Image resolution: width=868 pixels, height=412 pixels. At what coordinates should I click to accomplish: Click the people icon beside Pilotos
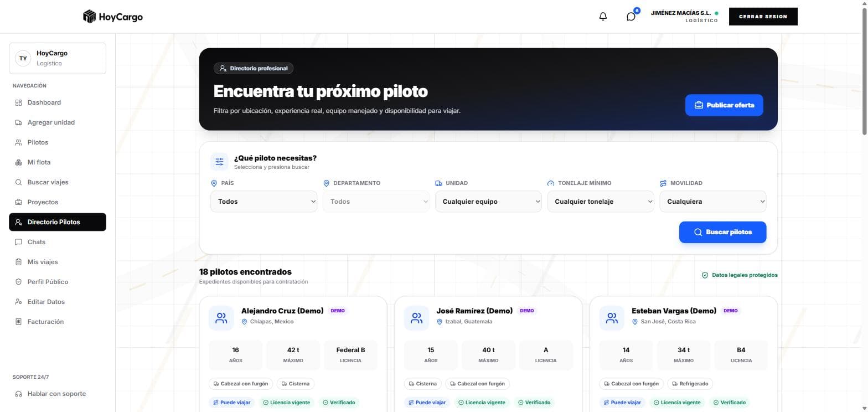pyautogui.click(x=18, y=142)
